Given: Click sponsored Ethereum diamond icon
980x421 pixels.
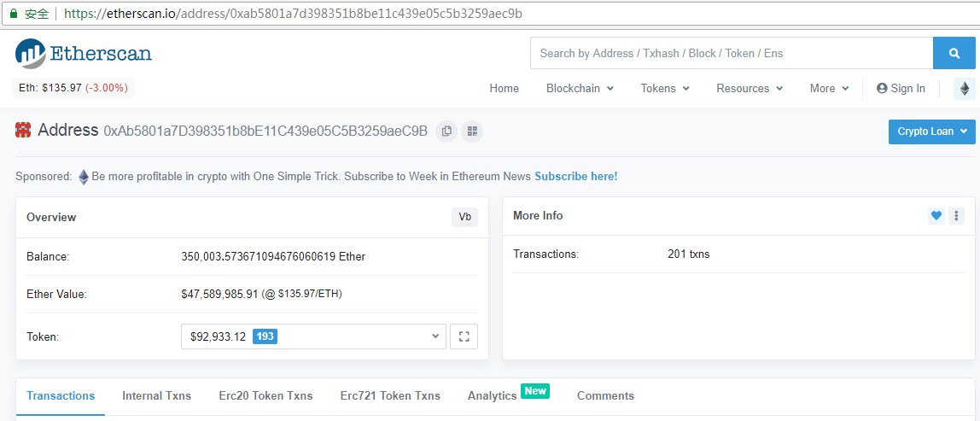Looking at the screenshot, I should pyautogui.click(x=83, y=177).
